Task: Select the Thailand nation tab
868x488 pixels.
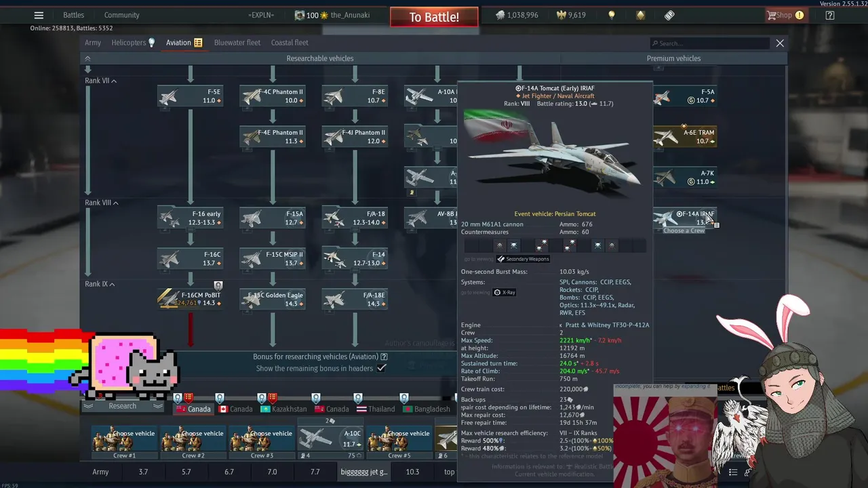Action: (376, 409)
